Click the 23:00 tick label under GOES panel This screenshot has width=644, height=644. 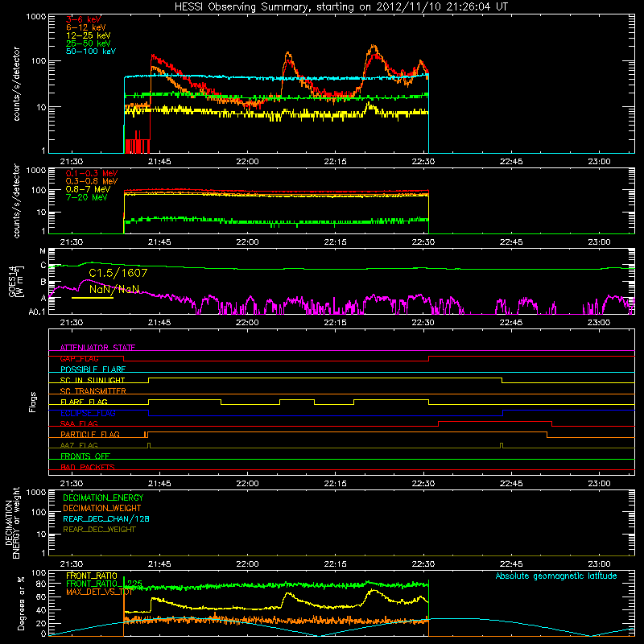[x=599, y=323]
